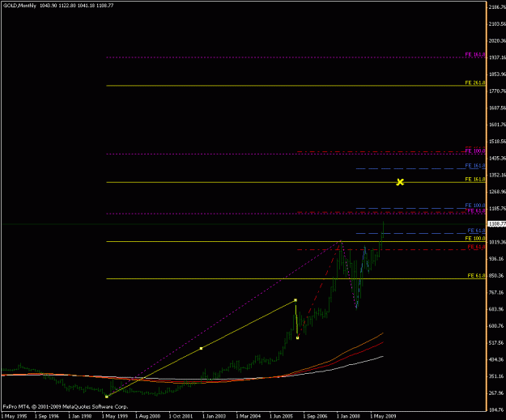Click price scale value 1937.16

tap(497, 57)
